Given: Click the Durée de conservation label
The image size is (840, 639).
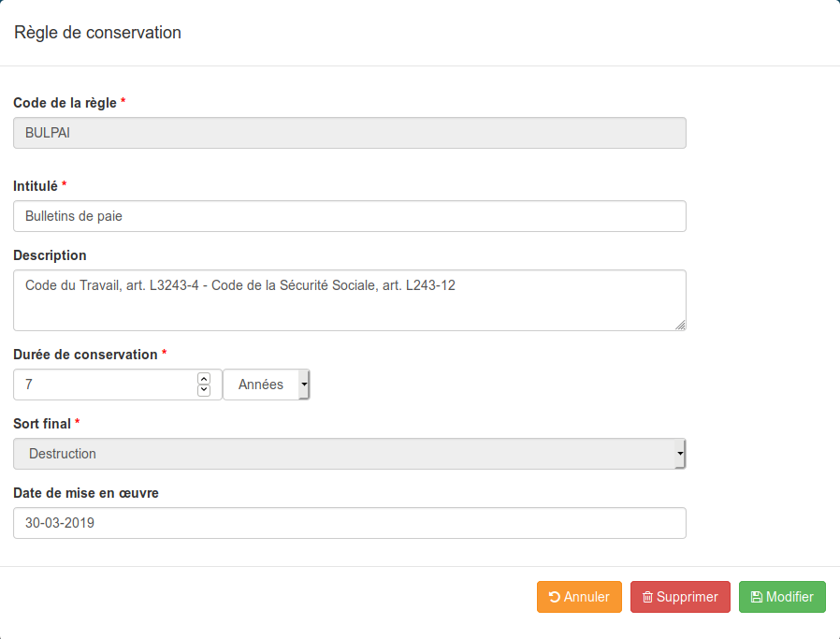Looking at the screenshot, I should (x=85, y=355).
